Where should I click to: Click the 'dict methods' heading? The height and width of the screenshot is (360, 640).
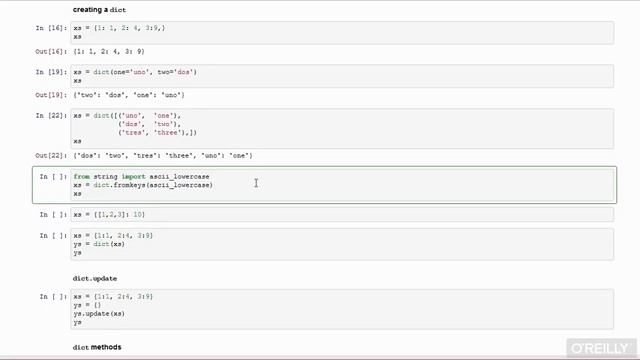97,347
